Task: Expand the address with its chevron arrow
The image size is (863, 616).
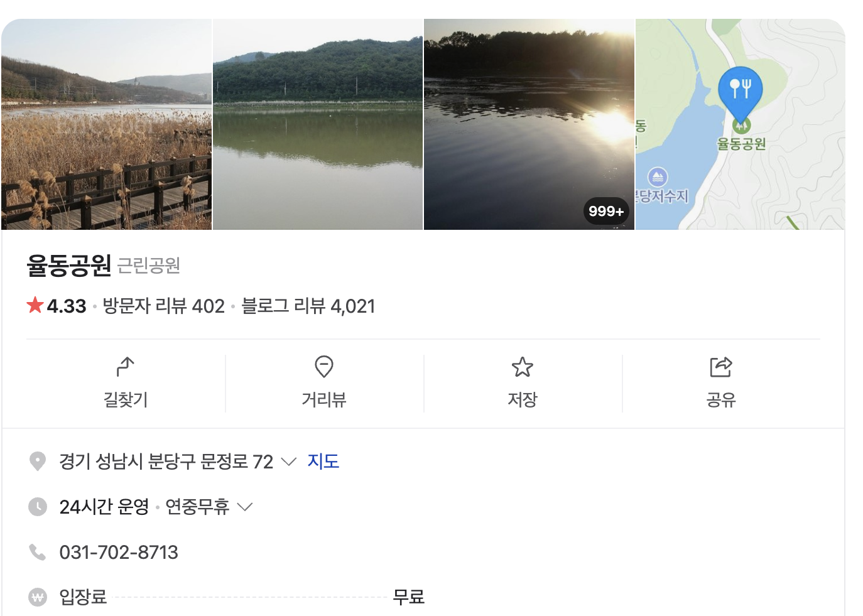Action: point(289,462)
